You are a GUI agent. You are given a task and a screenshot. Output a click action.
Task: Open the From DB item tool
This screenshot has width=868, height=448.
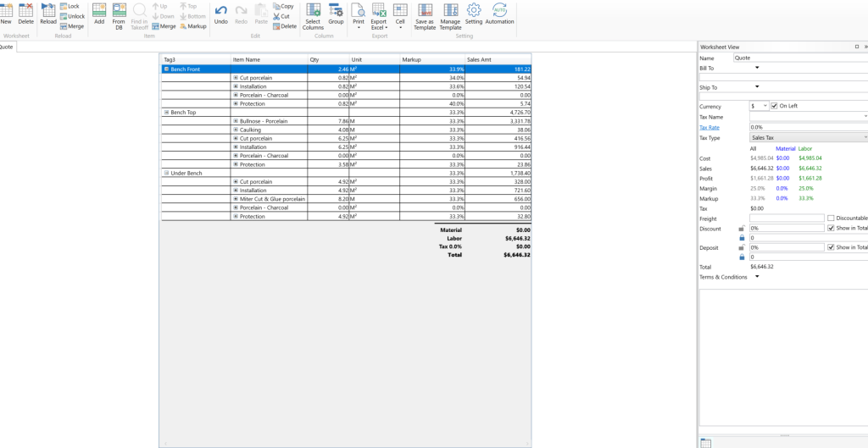click(x=119, y=10)
